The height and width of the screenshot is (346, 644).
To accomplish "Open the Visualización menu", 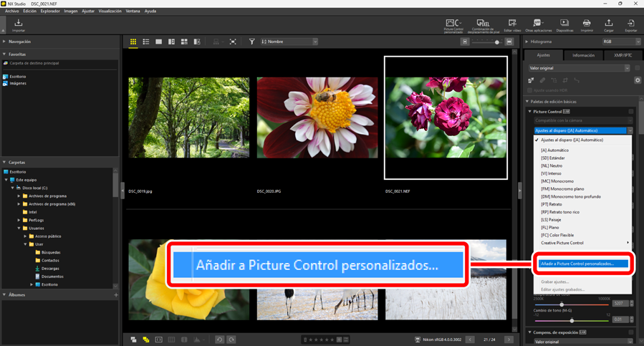I will coord(110,11).
